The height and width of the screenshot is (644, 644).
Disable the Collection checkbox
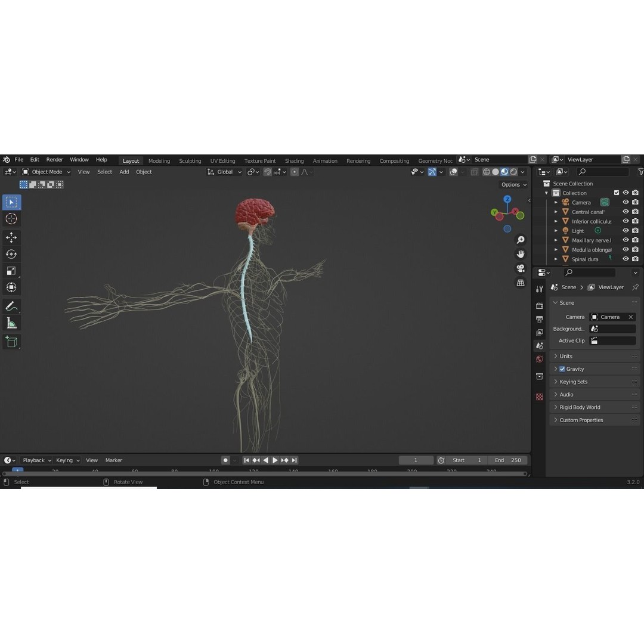point(616,193)
